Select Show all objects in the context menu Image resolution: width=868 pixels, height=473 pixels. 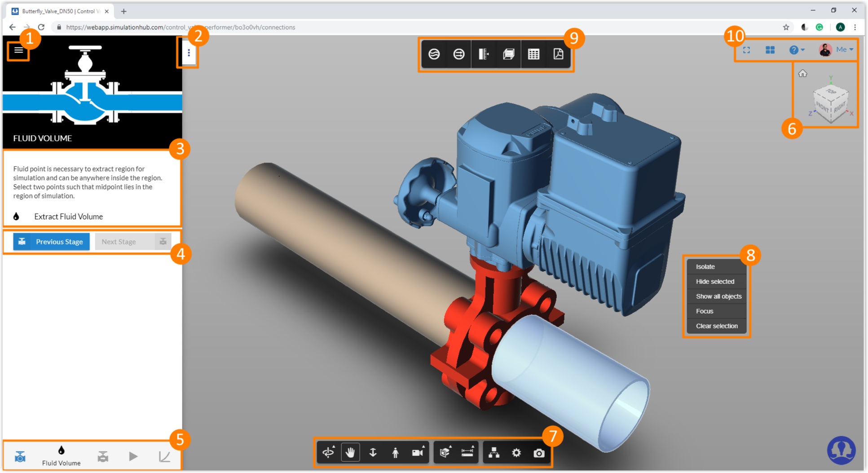tap(718, 296)
